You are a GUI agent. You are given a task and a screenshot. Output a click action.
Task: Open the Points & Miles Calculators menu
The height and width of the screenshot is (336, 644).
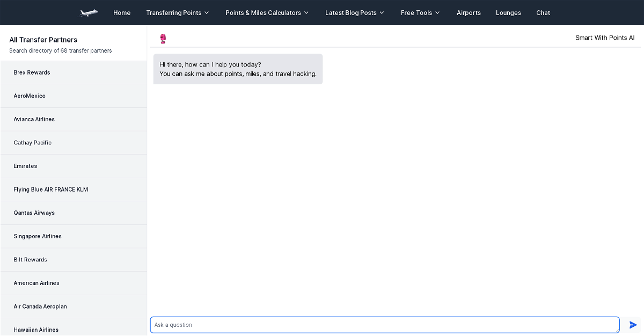tap(267, 13)
